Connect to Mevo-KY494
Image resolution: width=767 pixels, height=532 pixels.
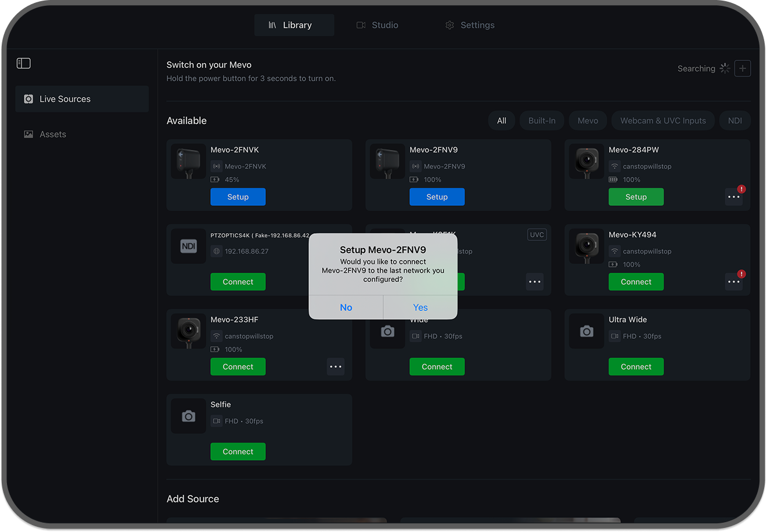(x=636, y=282)
